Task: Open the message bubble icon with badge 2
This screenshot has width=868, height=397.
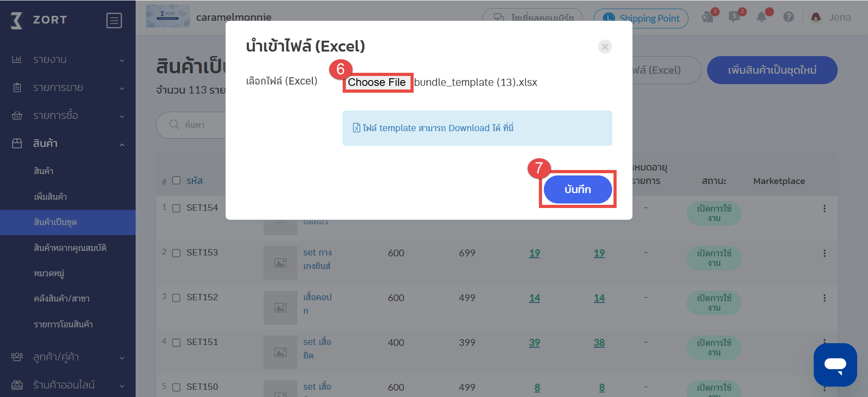Action: click(x=734, y=17)
